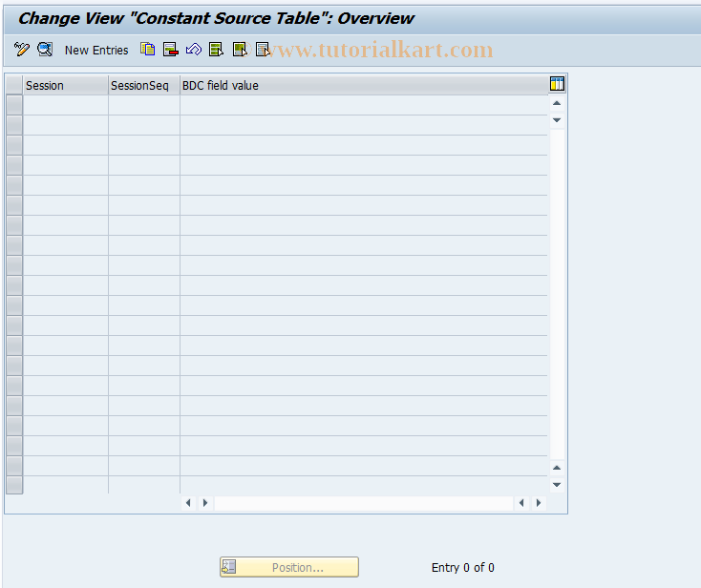Click the BDC field value column header

click(x=364, y=85)
